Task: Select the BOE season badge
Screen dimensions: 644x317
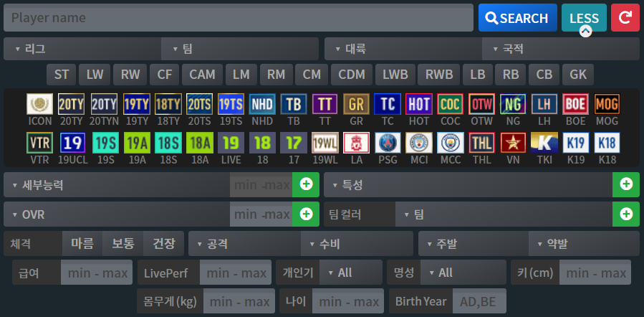Action: click(x=576, y=104)
